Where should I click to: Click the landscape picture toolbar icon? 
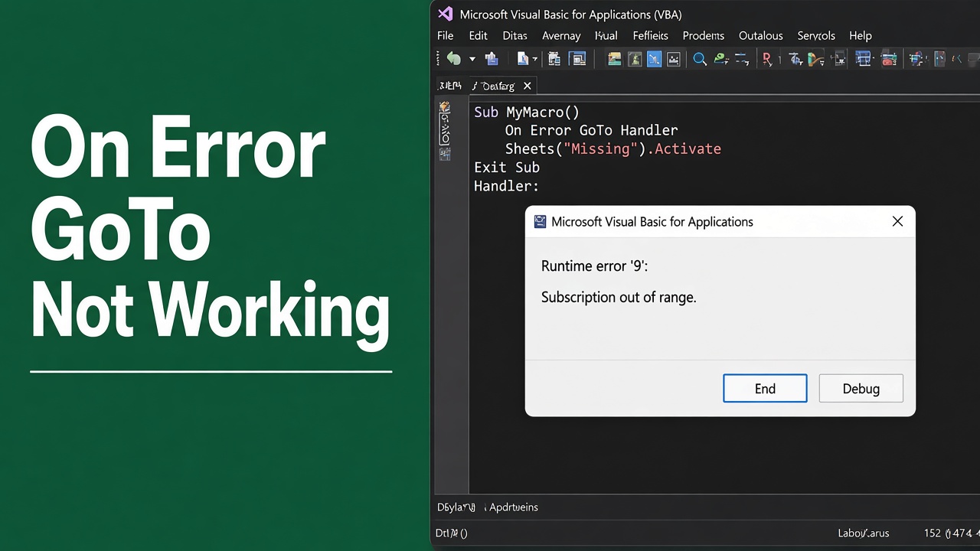click(614, 59)
